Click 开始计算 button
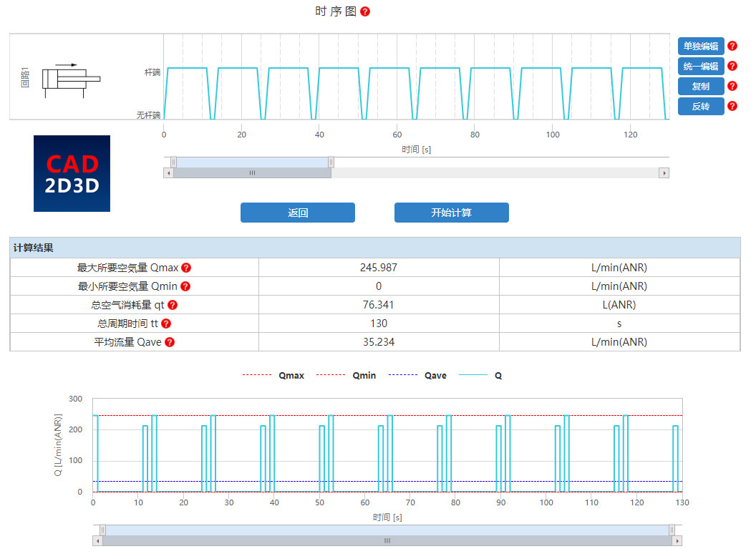The width and height of the screenshot is (756, 559). pos(451,213)
